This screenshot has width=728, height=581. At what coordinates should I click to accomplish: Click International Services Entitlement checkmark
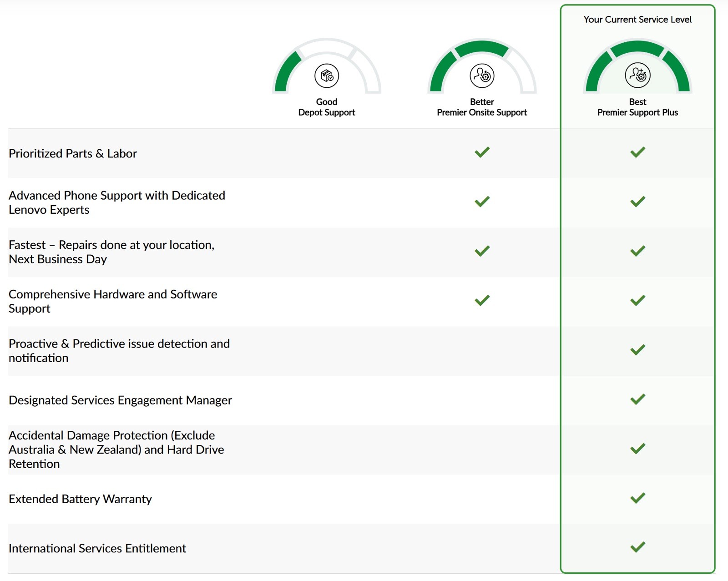coord(637,547)
